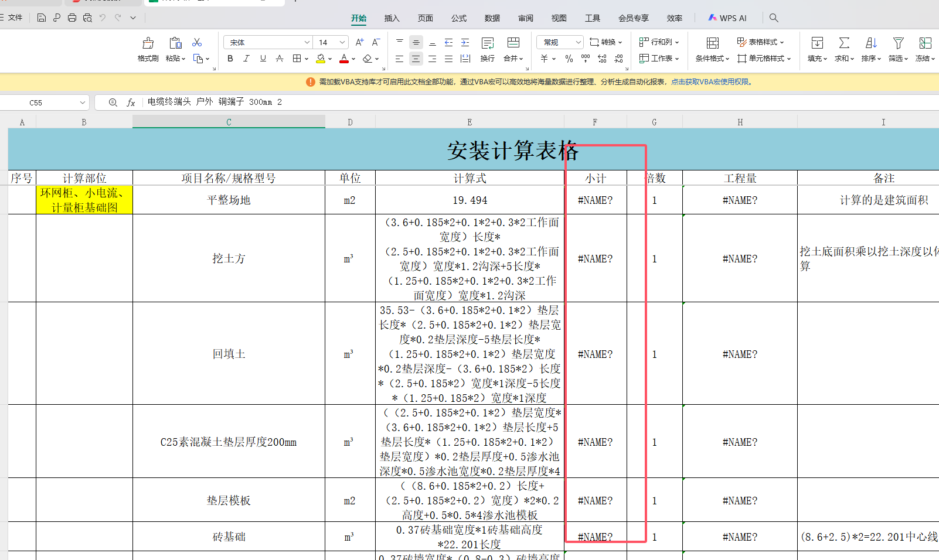
Task: Expand the font color dropdown arrow
Action: (354, 59)
